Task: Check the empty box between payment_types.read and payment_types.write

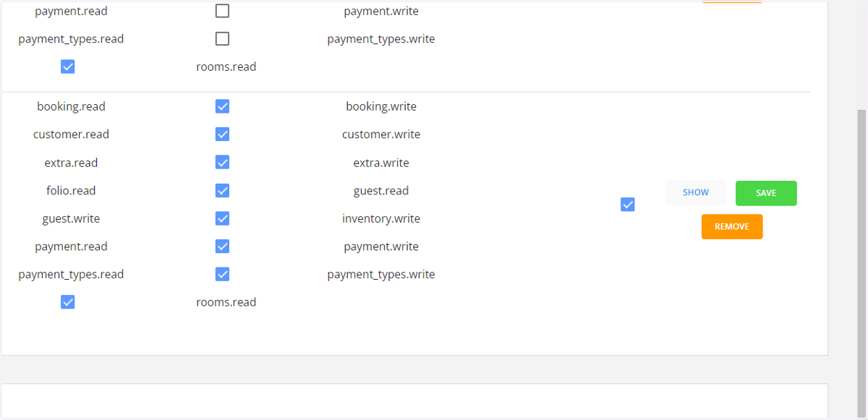Action: pos(223,39)
